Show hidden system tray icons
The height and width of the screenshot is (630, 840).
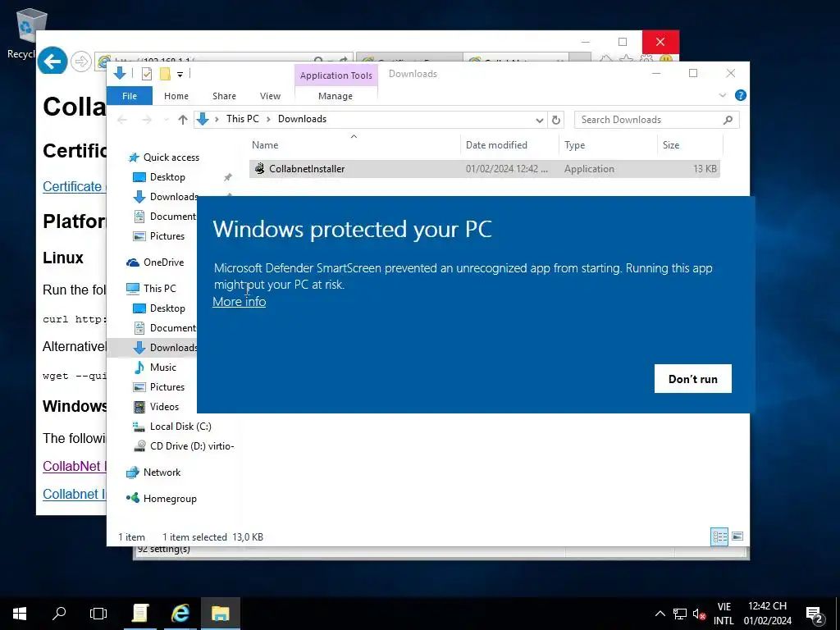tap(660, 614)
